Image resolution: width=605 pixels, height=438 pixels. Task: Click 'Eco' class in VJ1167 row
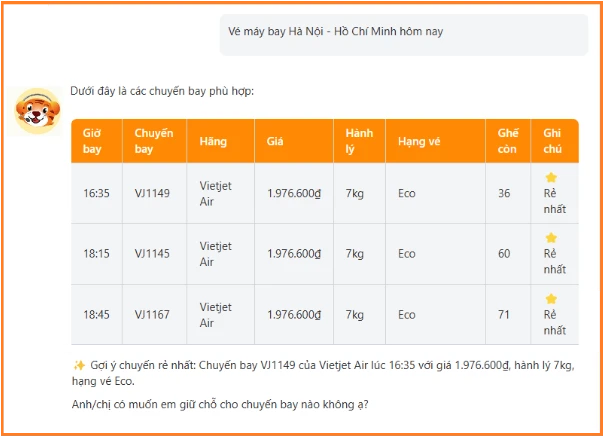(407, 315)
